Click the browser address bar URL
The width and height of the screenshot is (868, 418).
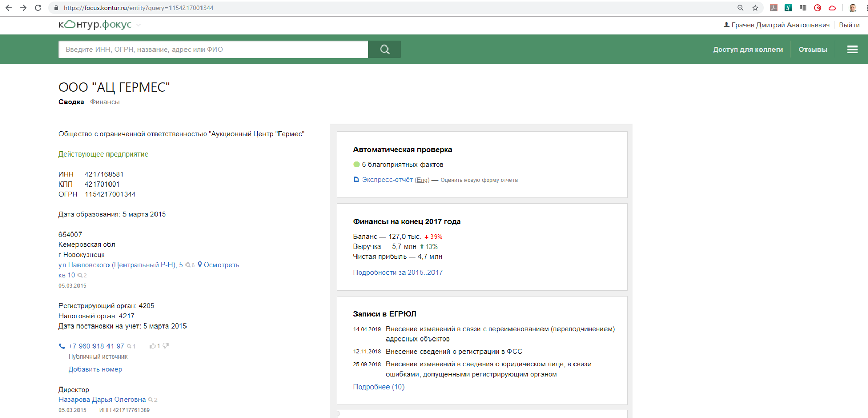(138, 8)
